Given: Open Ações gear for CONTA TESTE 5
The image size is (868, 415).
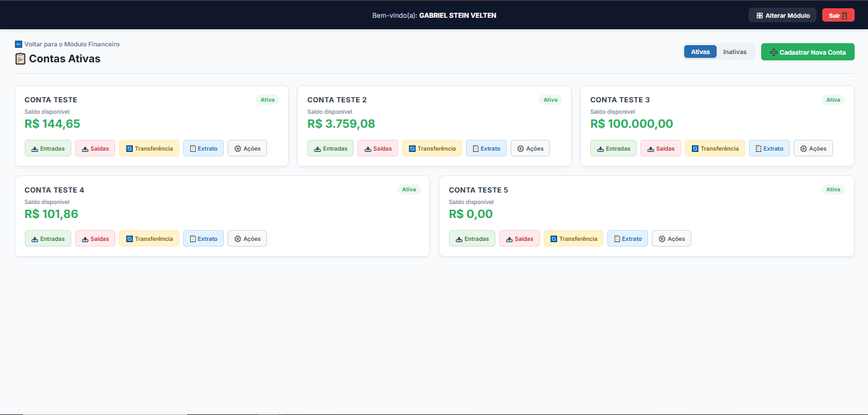Looking at the screenshot, I should [672, 238].
